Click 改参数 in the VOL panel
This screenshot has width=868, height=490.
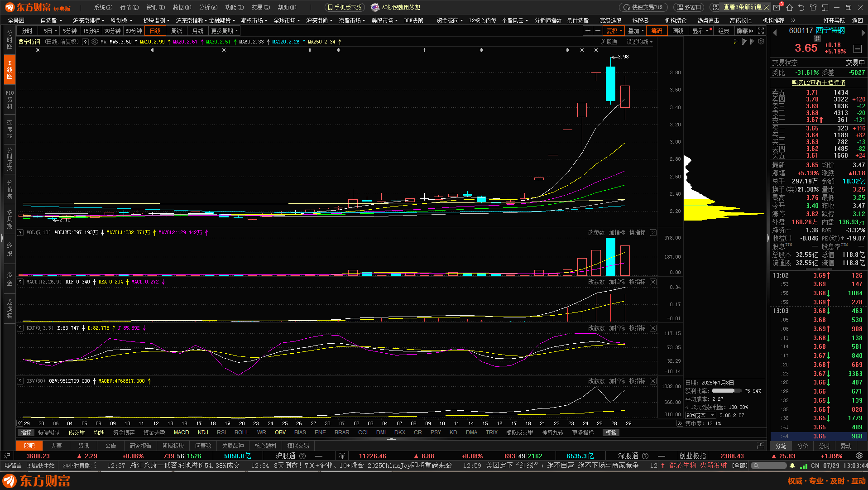point(596,232)
